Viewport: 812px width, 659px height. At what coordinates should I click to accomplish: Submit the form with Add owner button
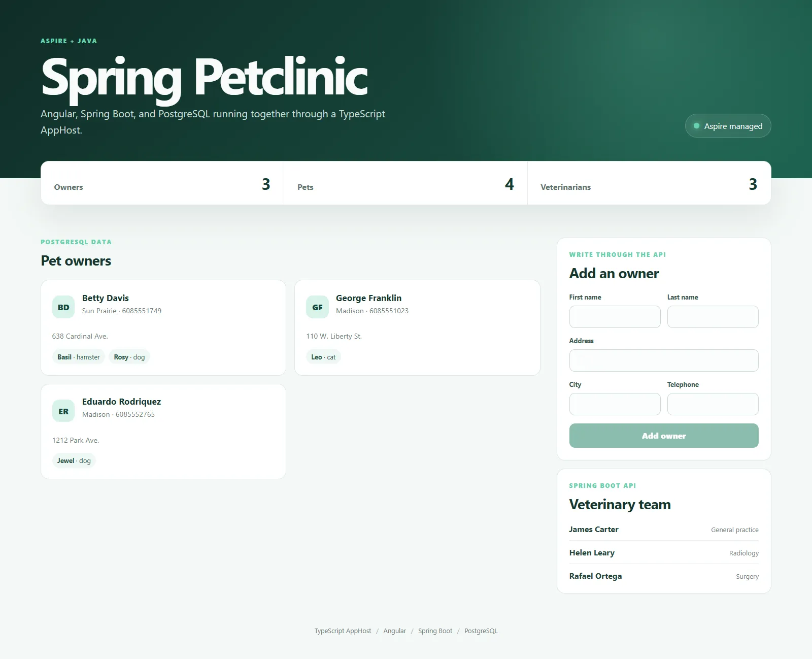(x=664, y=436)
